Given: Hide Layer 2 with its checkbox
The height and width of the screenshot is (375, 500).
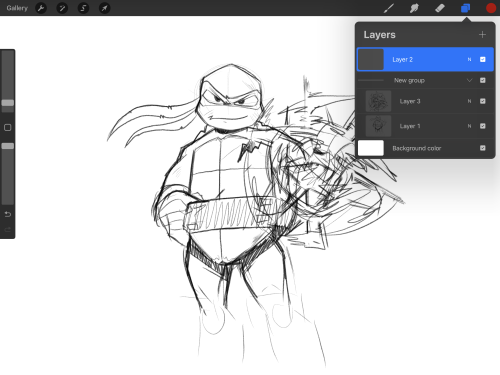Looking at the screenshot, I should pyautogui.click(x=483, y=59).
